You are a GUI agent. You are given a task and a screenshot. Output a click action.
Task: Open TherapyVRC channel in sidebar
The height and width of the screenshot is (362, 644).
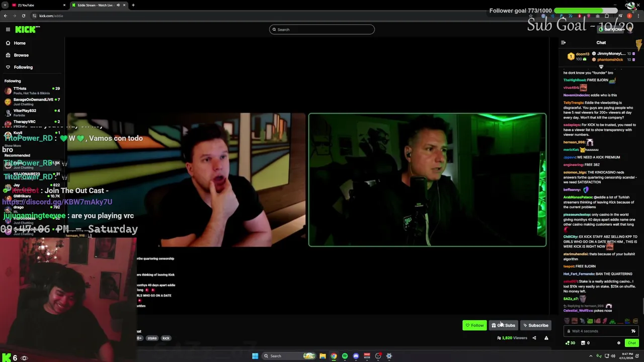[x=32, y=124]
